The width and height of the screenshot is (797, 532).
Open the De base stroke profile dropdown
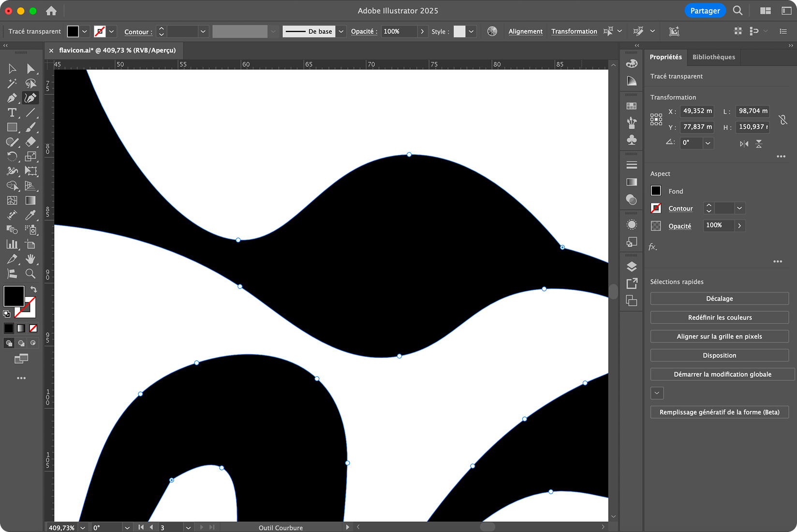(341, 31)
